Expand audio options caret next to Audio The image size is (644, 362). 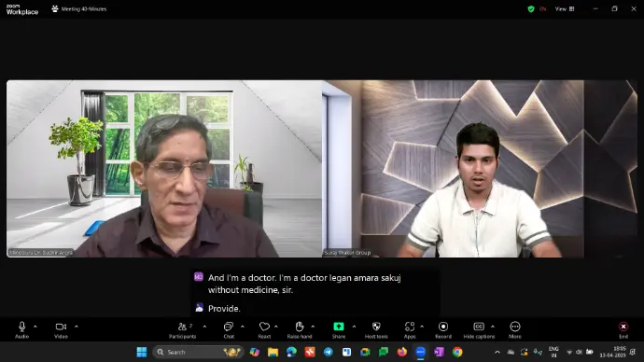(35, 327)
